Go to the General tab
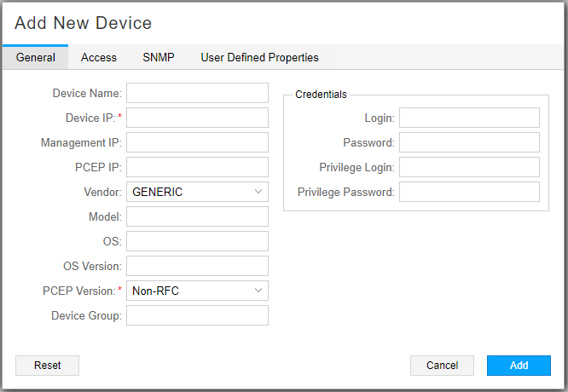568x392 pixels. point(36,58)
